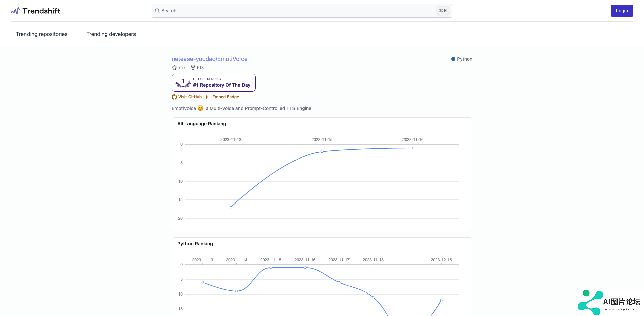
Task: Click the laurel wreath rank icon
Action: (x=183, y=83)
